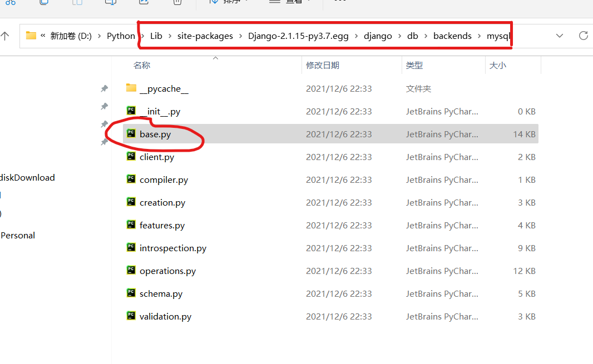Go to the Lib folder breadcrumb
The width and height of the screenshot is (593, 364).
pyautogui.click(x=156, y=36)
